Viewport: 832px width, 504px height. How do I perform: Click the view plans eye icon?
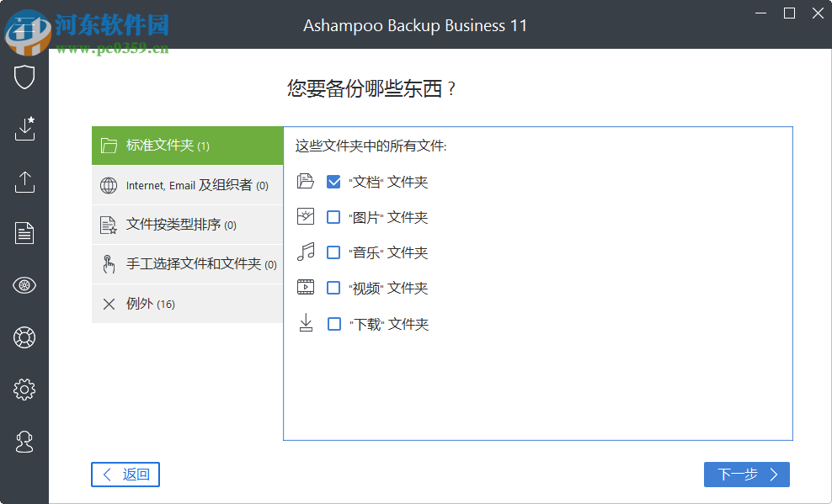[24, 285]
